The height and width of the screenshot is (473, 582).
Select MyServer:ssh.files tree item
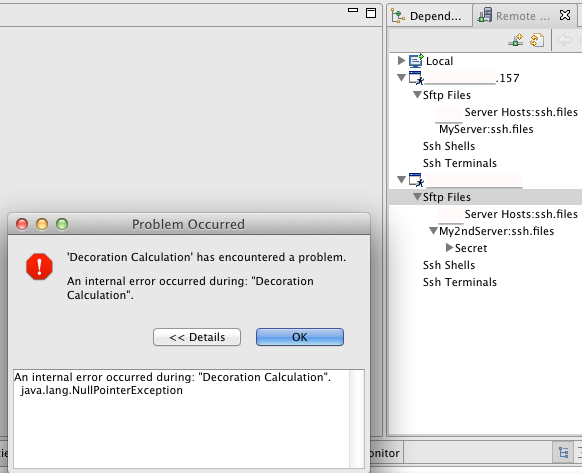click(x=486, y=129)
